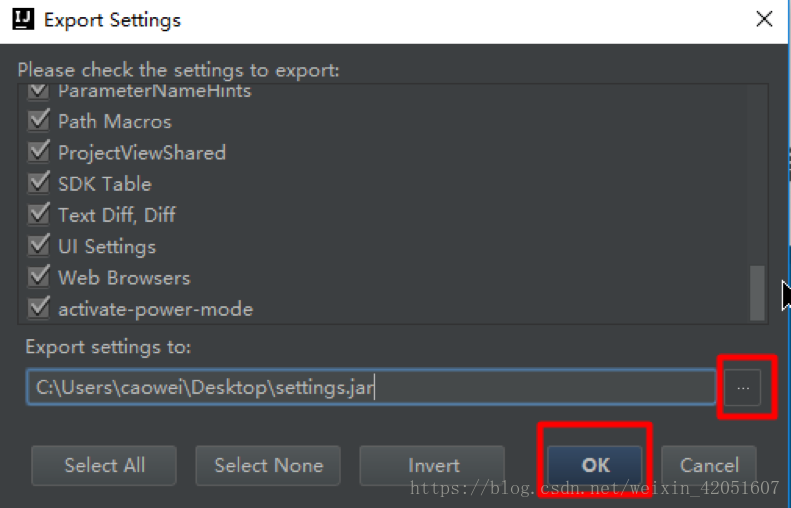Viewport: 791px width, 508px height.
Task: Click the Cancel button
Action: [709, 465]
